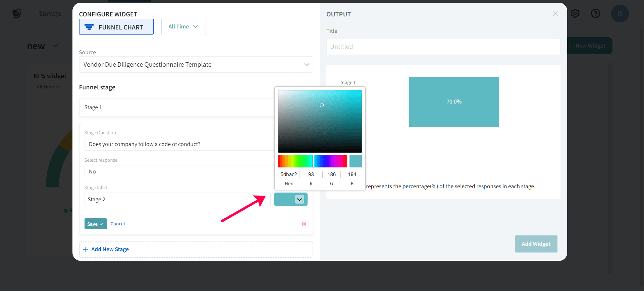Click the Stage label text field
Image resolution: width=644 pixels, height=291 pixels.
[x=177, y=200]
